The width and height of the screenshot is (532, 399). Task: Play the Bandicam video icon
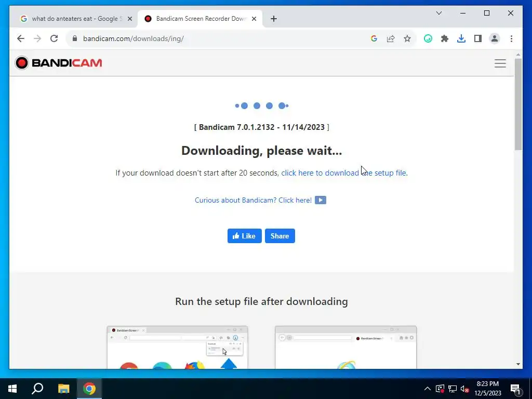pos(320,200)
